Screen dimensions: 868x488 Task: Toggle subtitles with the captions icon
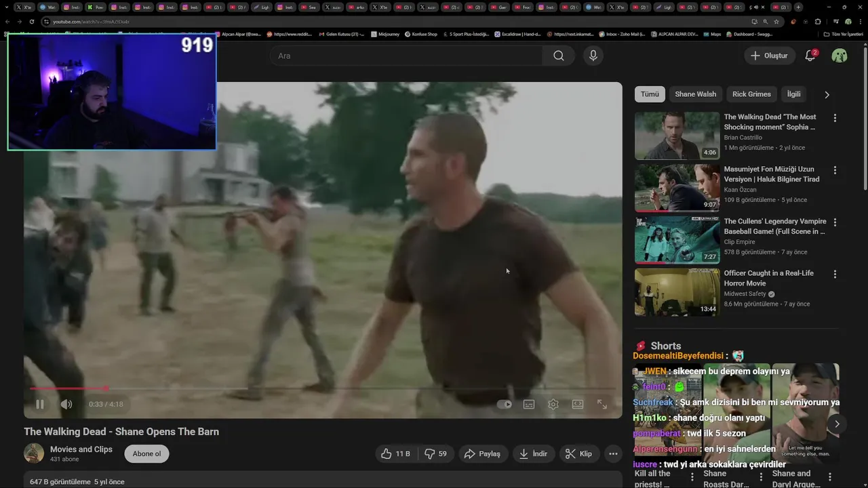coord(529,404)
